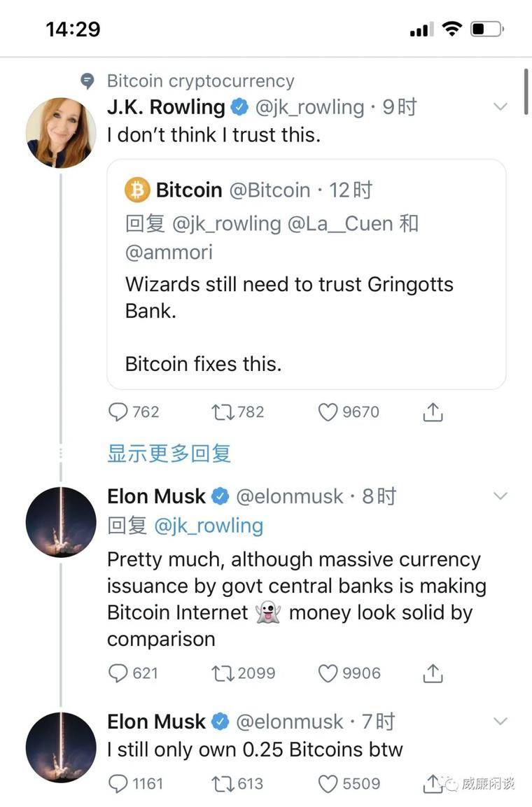Open replies on J.K. Rowling's tweet
The height and width of the screenshot is (807, 532).
click(x=118, y=412)
